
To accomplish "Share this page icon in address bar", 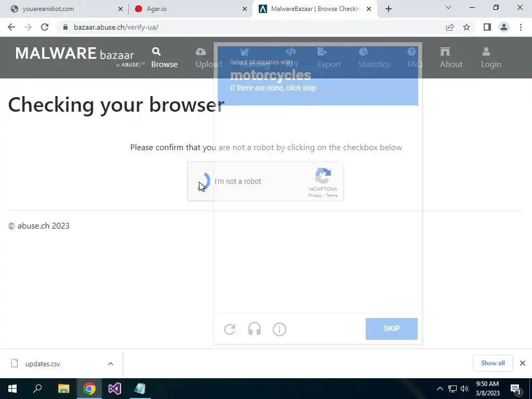I will (450, 27).
